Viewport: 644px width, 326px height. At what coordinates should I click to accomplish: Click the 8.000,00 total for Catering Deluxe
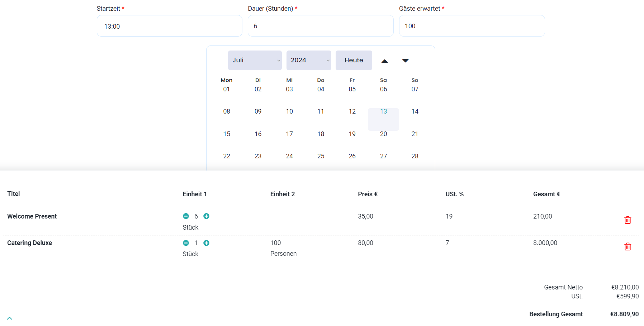tap(545, 243)
